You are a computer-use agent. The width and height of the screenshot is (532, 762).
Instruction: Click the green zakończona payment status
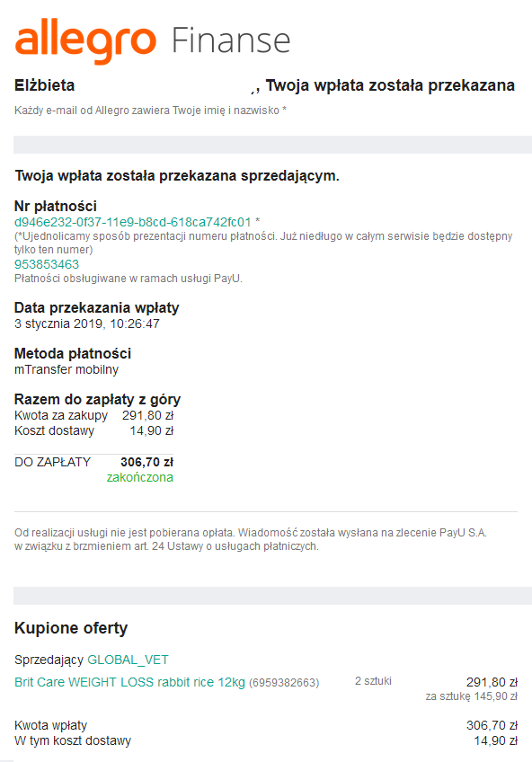point(140,477)
